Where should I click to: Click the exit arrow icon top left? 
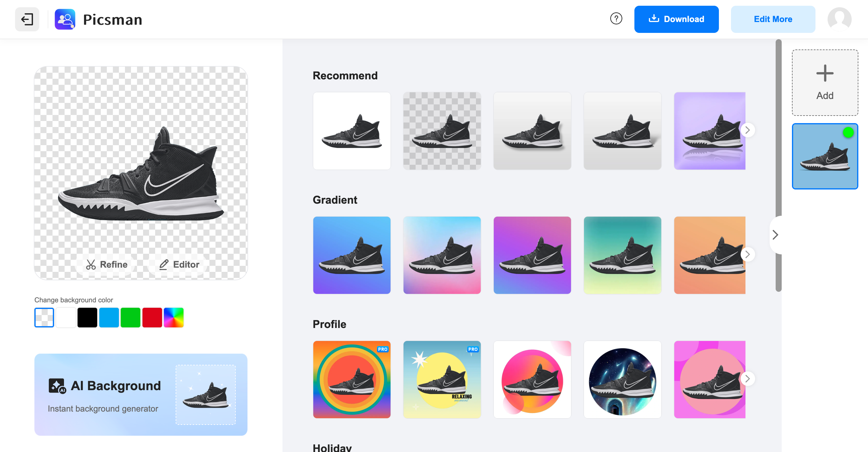point(27,19)
